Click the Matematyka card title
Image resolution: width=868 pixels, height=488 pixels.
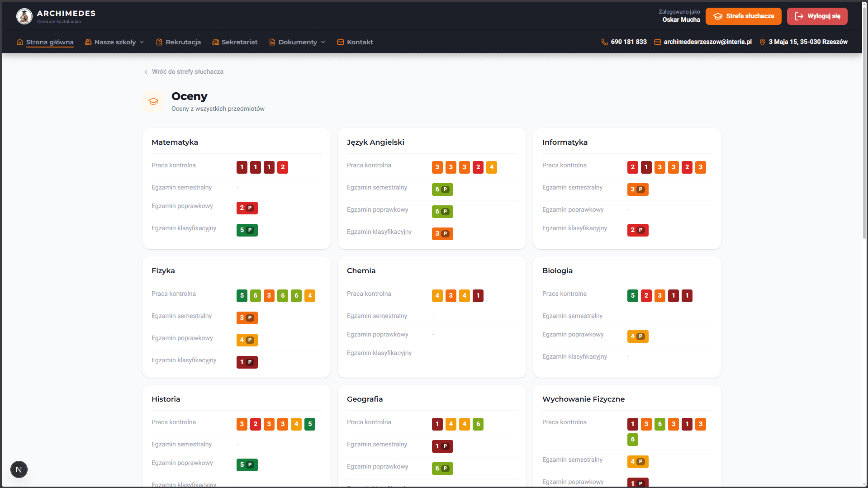pos(175,142)
